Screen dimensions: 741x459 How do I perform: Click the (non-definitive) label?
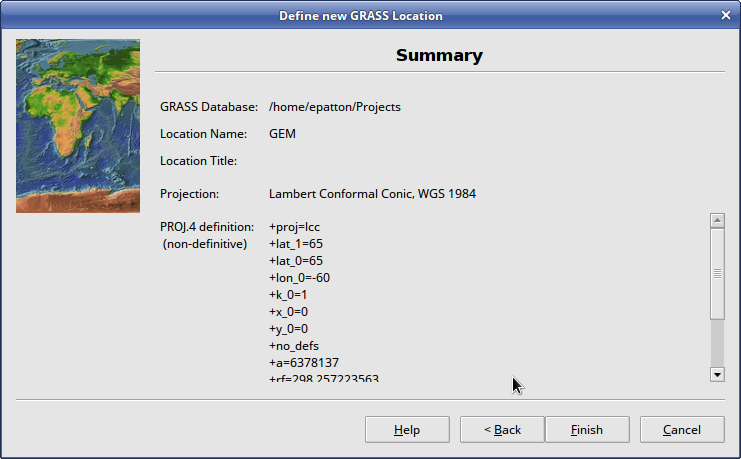point(205,244)
